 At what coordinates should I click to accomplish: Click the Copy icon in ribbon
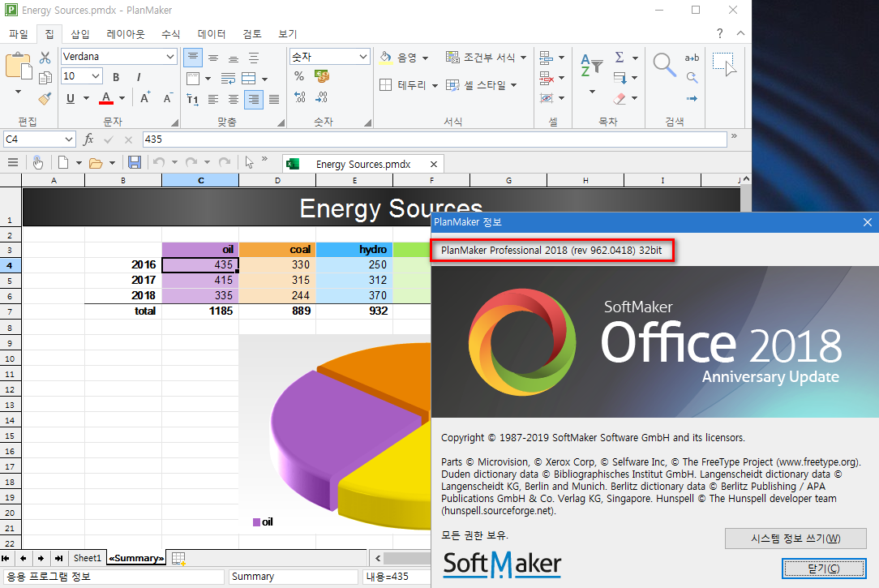pyautogui.click(x=45, y=78)
